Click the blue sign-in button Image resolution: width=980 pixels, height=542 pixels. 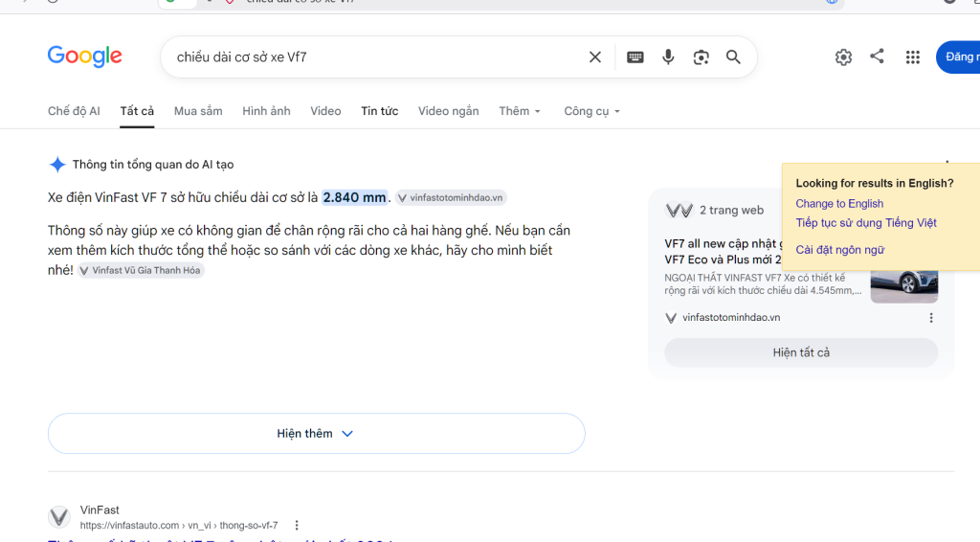tap(958, 56)
